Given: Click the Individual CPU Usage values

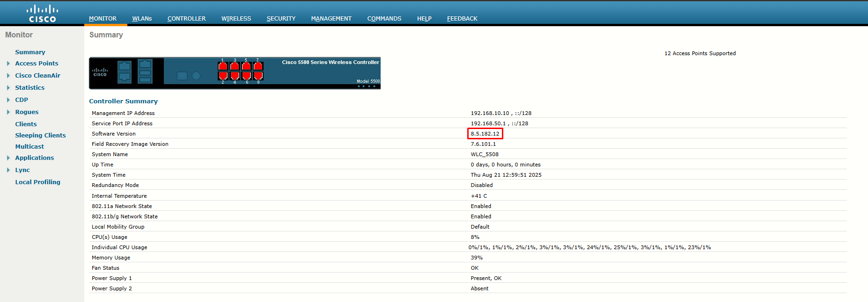Looking at the screenshot, I should click(x=589, y=247).
